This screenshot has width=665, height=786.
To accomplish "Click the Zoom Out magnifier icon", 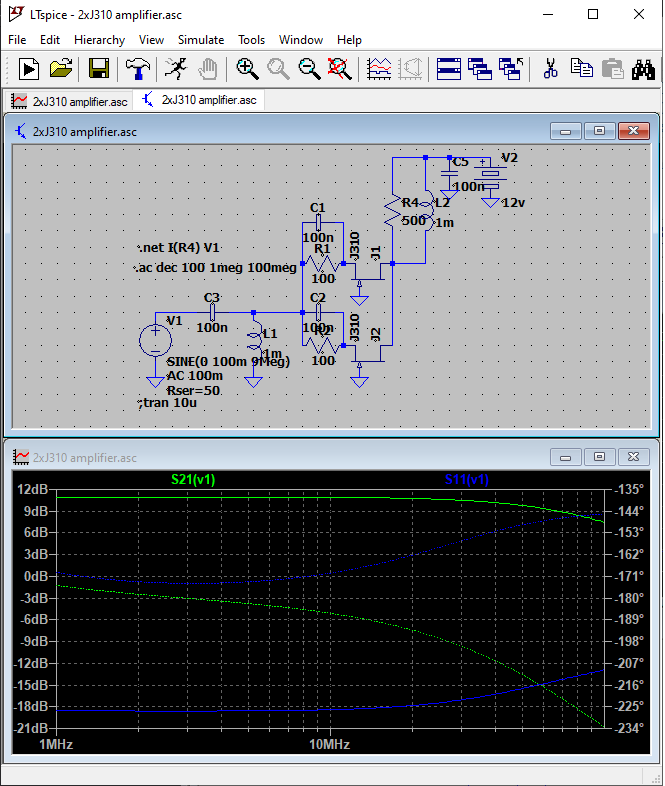I will pyautogui.click(x=310, y=69).
